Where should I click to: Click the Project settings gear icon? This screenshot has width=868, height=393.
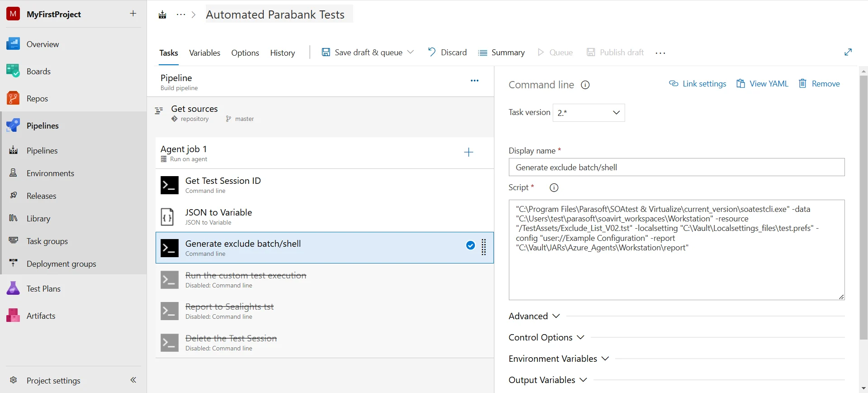(x=14, y=380)
